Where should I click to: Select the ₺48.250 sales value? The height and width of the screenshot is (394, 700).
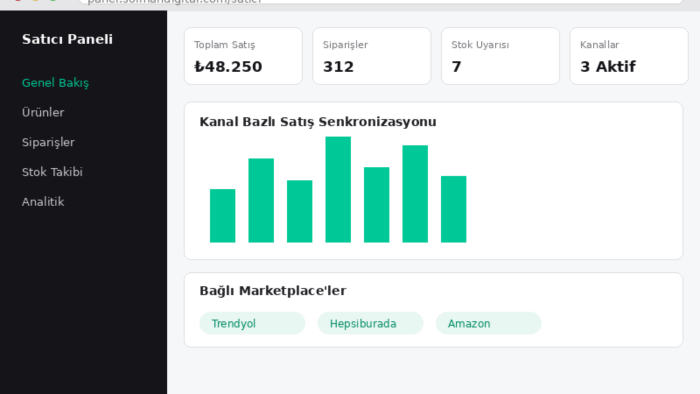point(228,66)
